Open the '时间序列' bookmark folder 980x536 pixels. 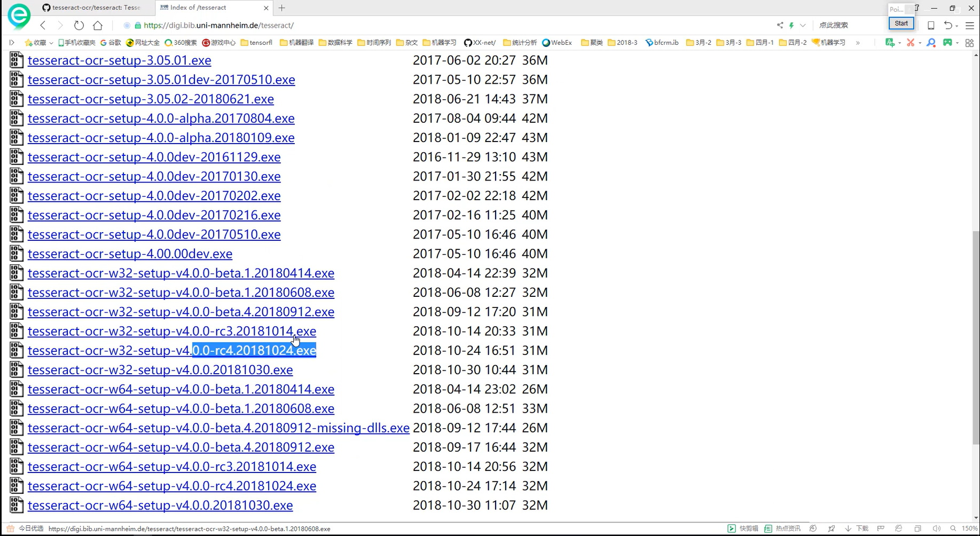coord(374,42)
